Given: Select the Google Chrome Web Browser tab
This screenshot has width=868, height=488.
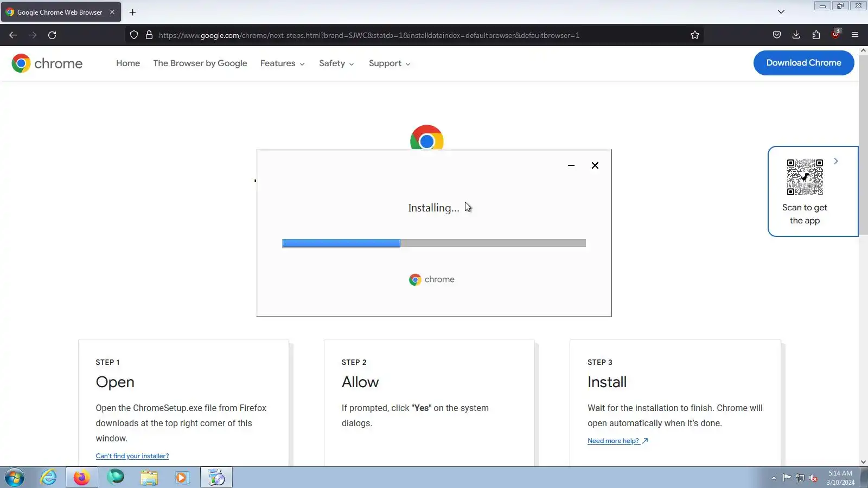Looking at the screenshot, I should pyautogui.click(x=61, y=12).
